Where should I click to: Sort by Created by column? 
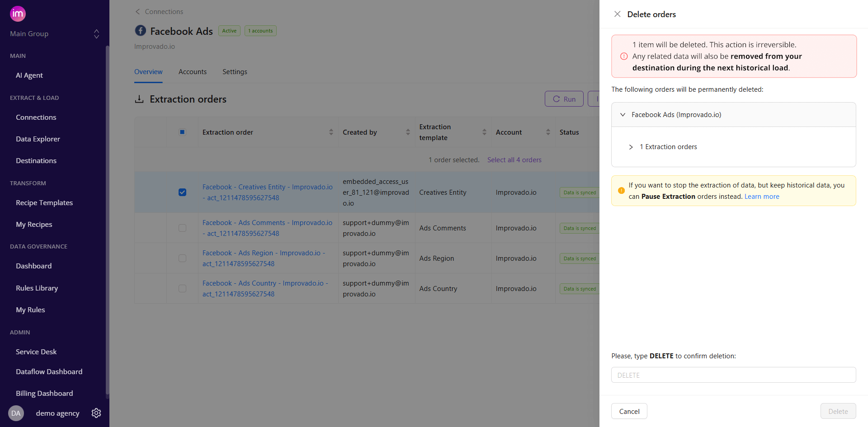[x=408, y=132]
